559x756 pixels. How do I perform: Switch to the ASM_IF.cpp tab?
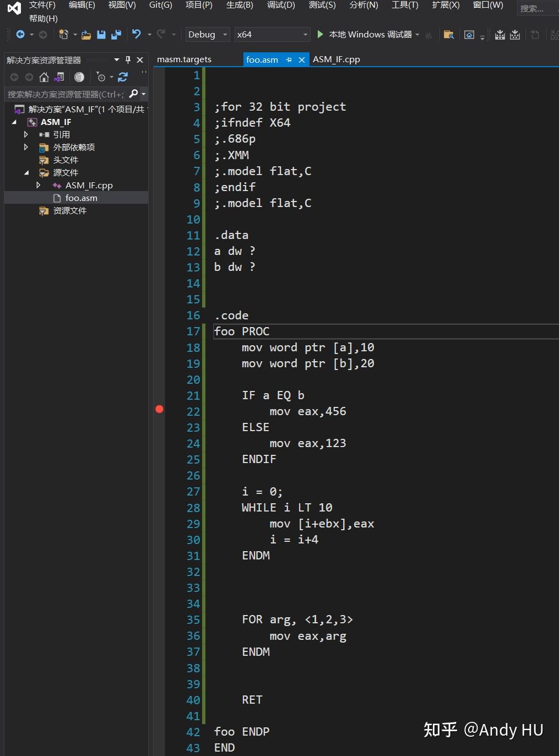(336, 59)
